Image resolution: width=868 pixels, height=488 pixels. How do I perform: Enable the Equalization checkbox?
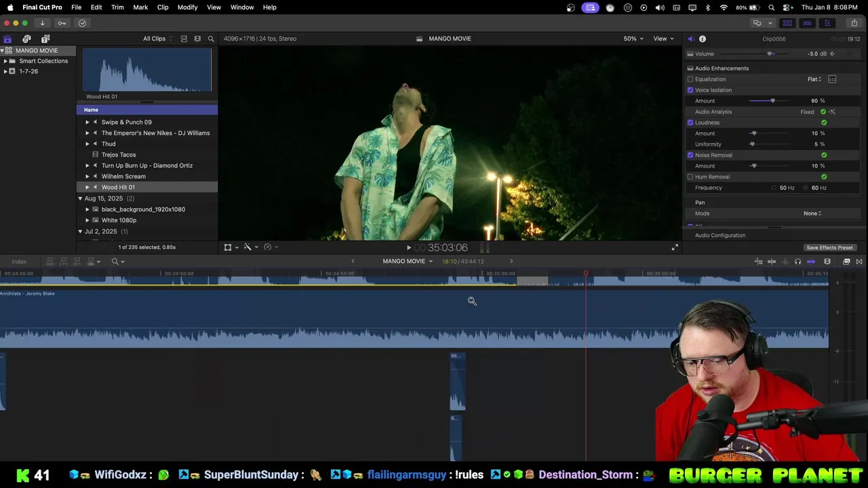(x=690, y=79)
